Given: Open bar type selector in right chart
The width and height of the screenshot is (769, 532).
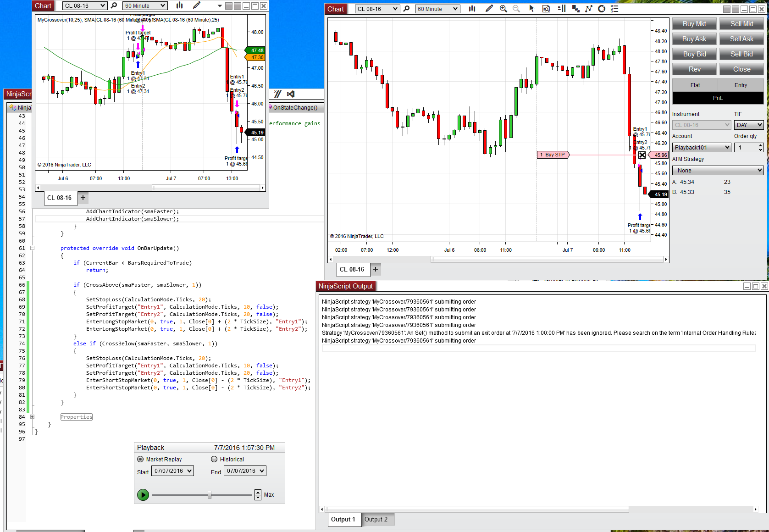Looking at the screenshot, I should coord(472,9).
